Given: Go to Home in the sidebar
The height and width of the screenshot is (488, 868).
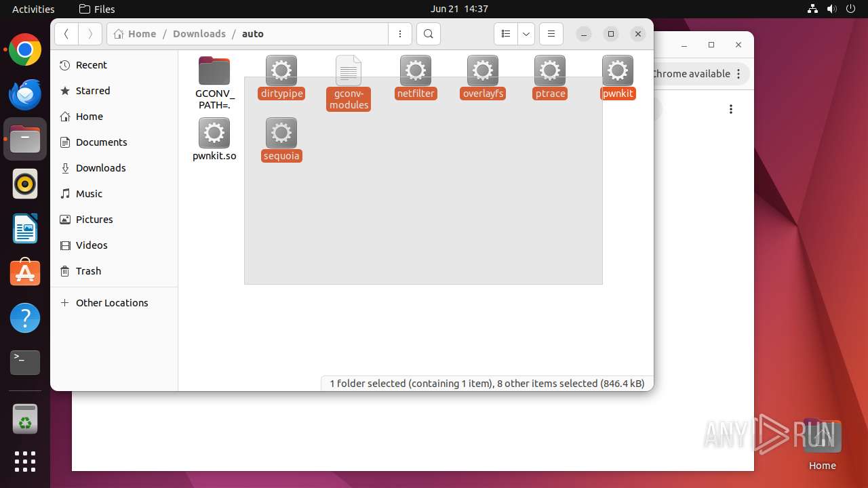Looking at the screenshot, I should point(114,117).
